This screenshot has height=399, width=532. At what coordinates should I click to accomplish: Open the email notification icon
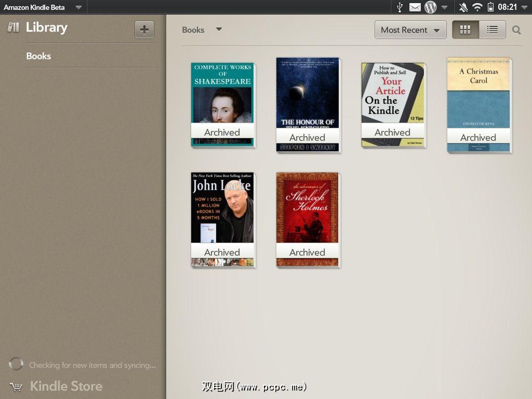pyautogui.click(x=415, y=7)
